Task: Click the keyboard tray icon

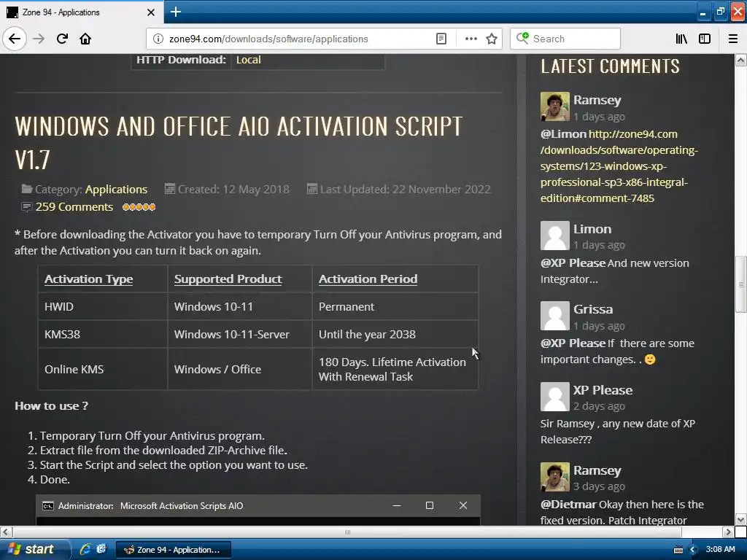Action: 678,550
